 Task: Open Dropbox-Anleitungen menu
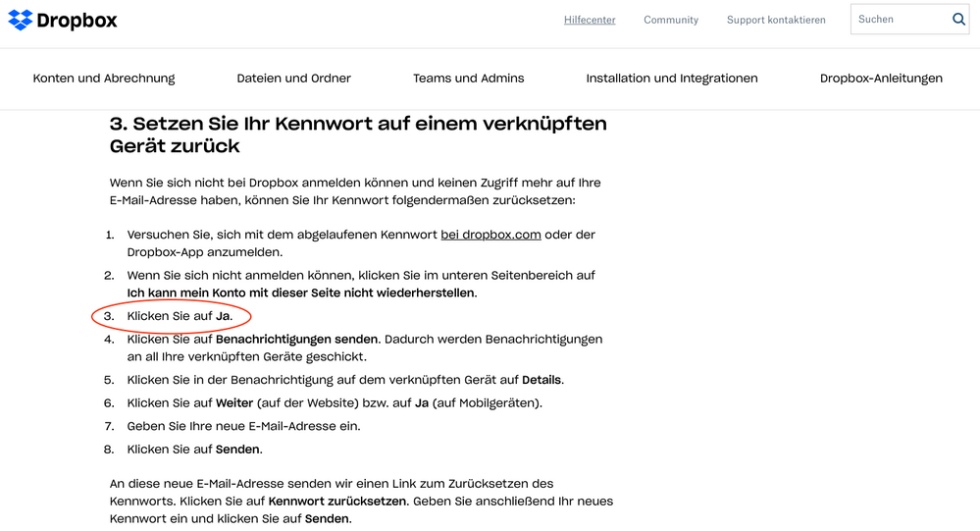coord(881,79)
